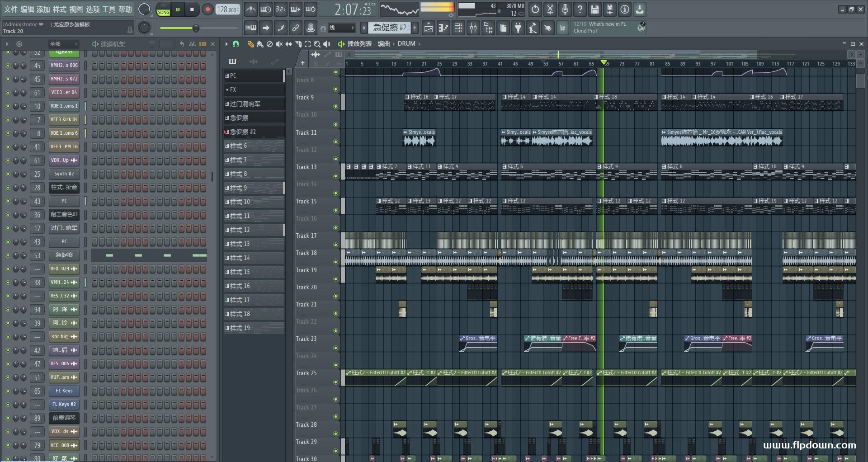Open the 工具 menu
Viewport: 868px width, 462px height.
108,9
